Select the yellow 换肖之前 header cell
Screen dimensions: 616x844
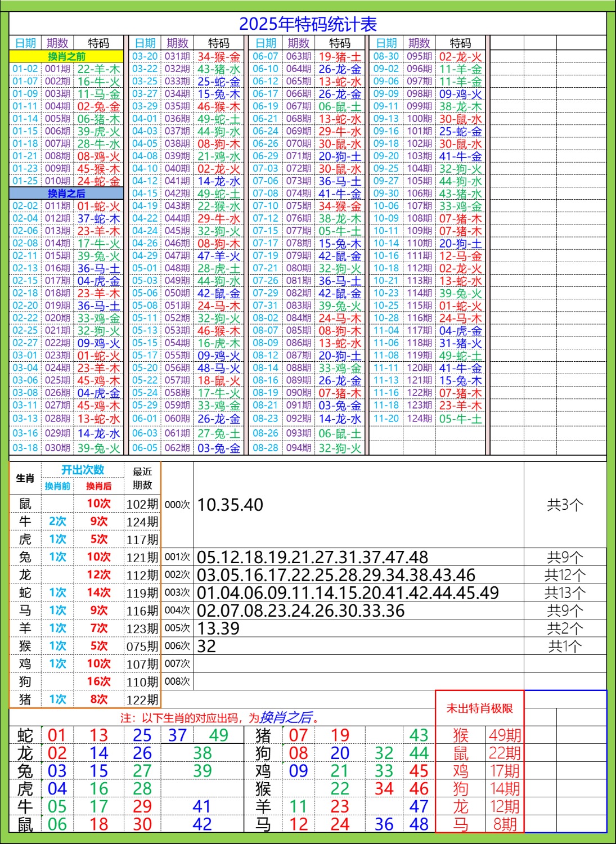pyautogui.click(x=66, y=56)
